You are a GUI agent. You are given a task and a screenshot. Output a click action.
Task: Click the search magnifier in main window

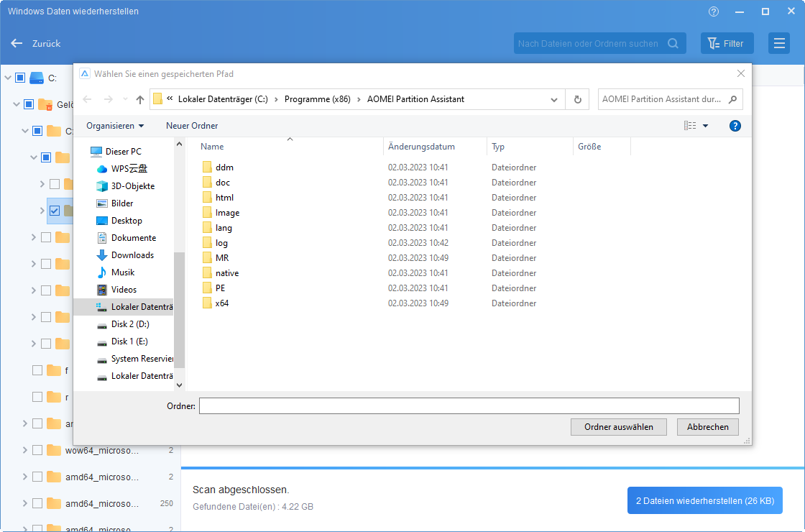pyautogui.click(x=673, y=44)
